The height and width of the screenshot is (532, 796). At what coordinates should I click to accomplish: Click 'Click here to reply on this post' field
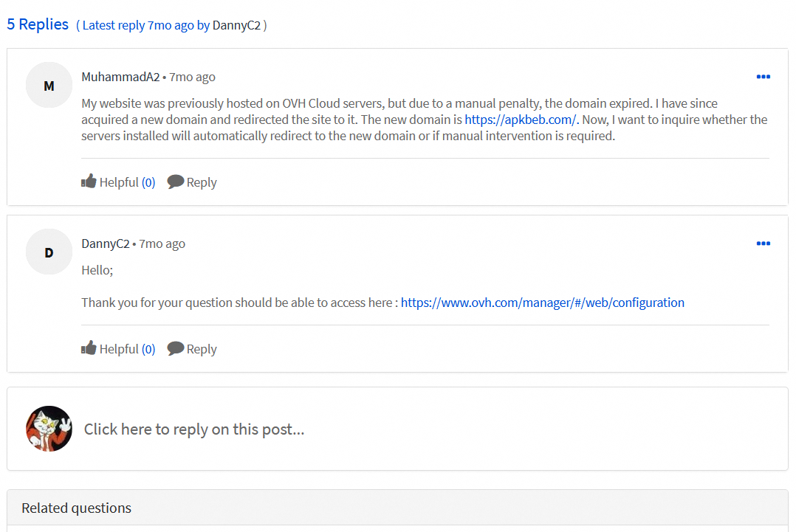click(193, 429)
